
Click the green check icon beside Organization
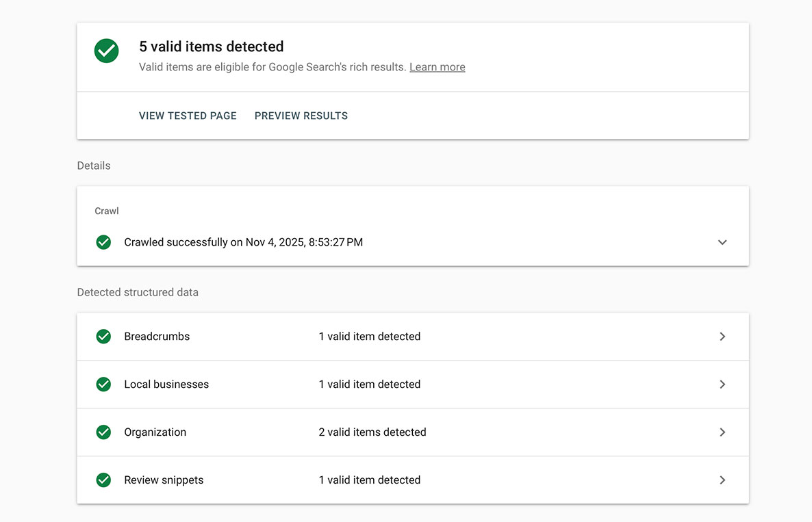click(x=103, y=432)
